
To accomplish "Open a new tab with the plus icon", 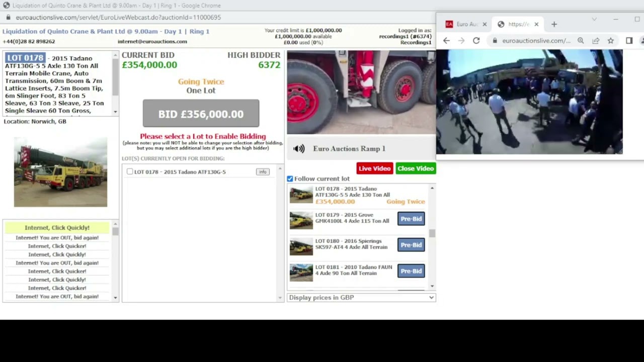I will click(x=554, y=24).
